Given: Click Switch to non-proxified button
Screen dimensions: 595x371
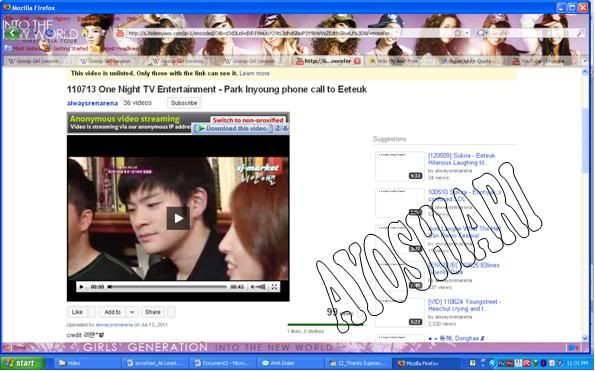Looking at the screenshot, I should [x=248, y=120].
